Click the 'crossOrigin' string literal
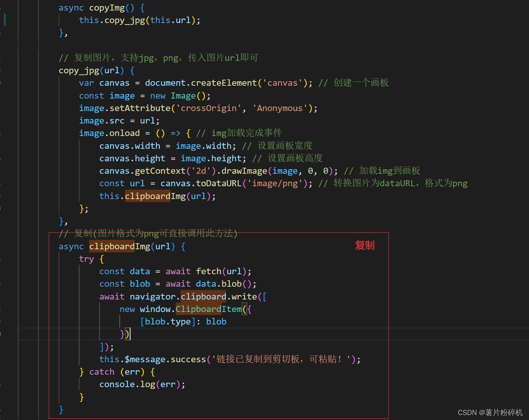Viewport: 529px width, 420px height. 209,108
